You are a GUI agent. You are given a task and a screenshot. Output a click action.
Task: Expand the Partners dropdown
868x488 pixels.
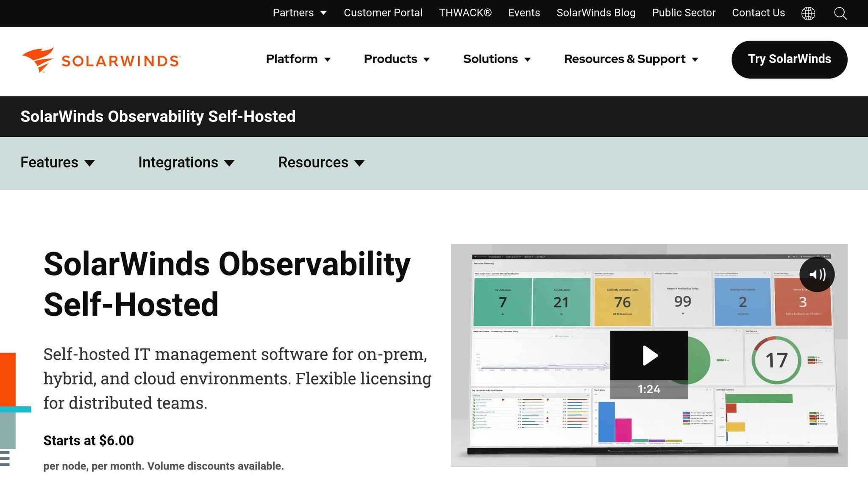coord(300,13)
